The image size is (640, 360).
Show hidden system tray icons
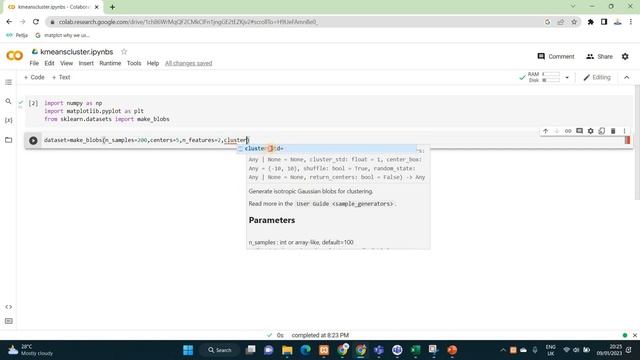coord(503,350)
